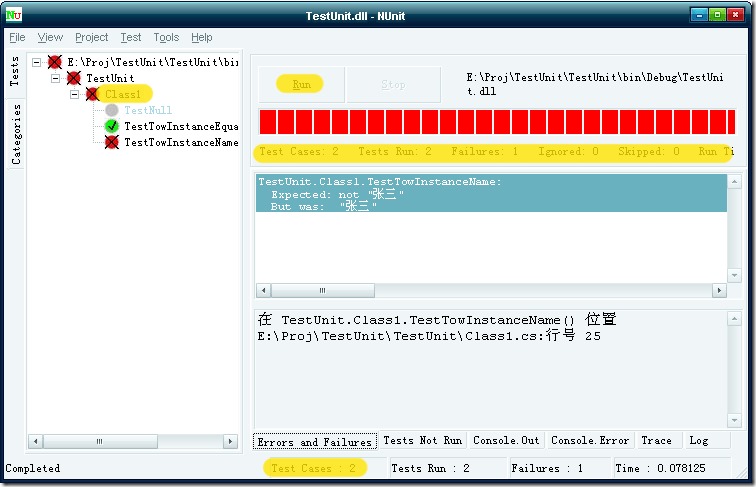Open the File menu
Screen dimensions: 756x487
pos(17,37)
